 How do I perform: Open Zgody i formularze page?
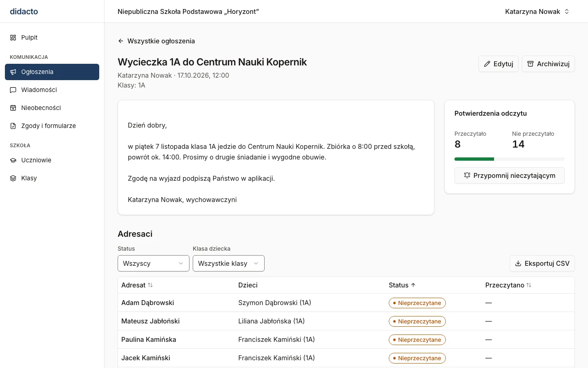click(52, 126)
